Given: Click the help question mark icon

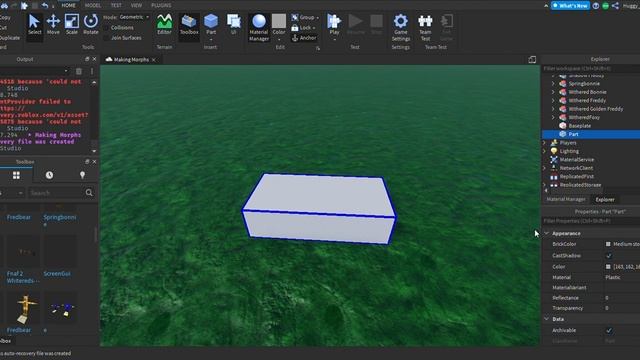Looking at the screenshot, I should pyautogui.click(x=596, y=6).
